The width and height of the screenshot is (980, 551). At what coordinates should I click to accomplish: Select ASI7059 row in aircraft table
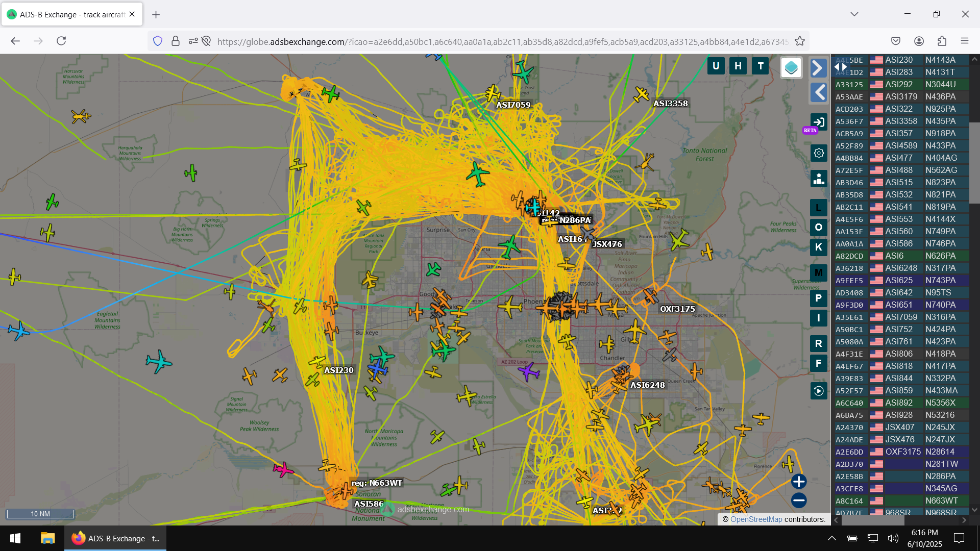(901, 317)
